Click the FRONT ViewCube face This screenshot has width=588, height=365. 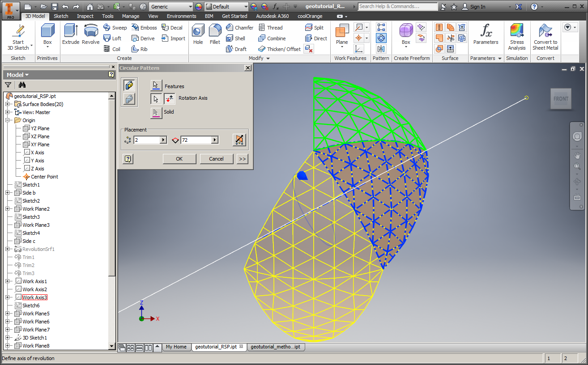[561, 99]
